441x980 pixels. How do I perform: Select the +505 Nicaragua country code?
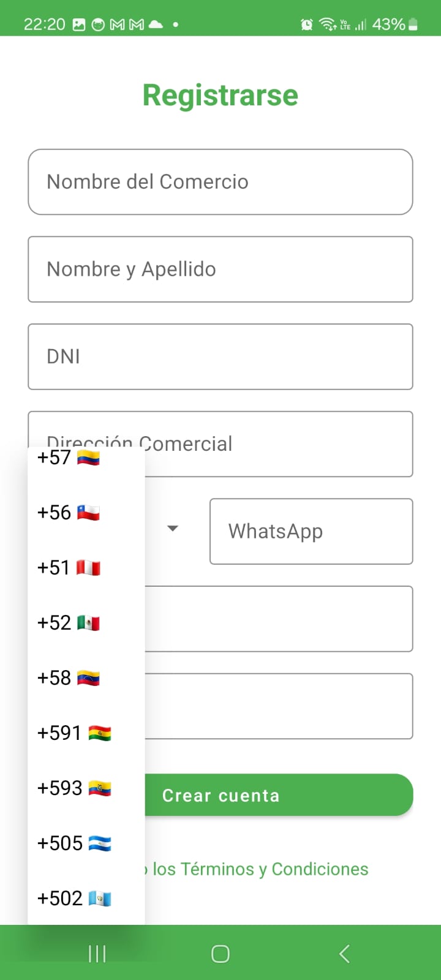(x=73, y=843)
